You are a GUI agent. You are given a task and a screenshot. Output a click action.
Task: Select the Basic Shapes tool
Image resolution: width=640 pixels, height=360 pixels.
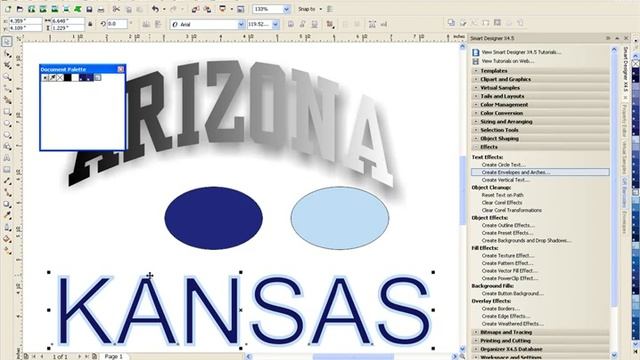pyautogui.click(x=7, y=146)
